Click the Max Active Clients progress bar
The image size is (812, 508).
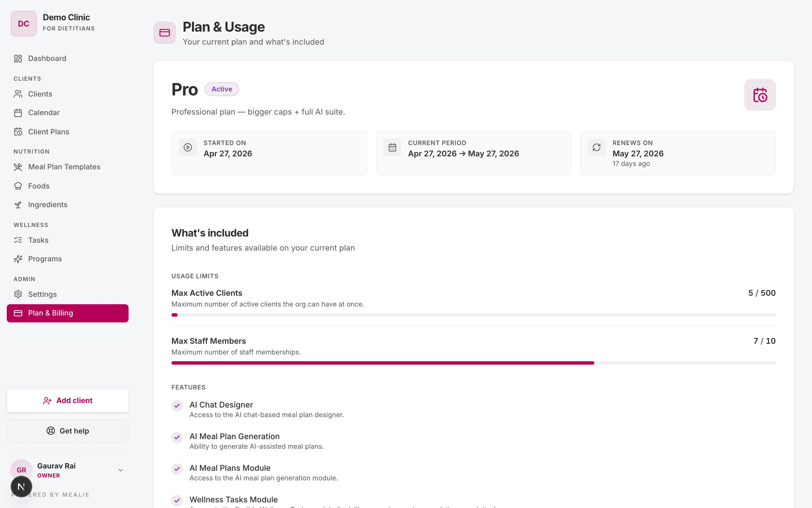473,315
